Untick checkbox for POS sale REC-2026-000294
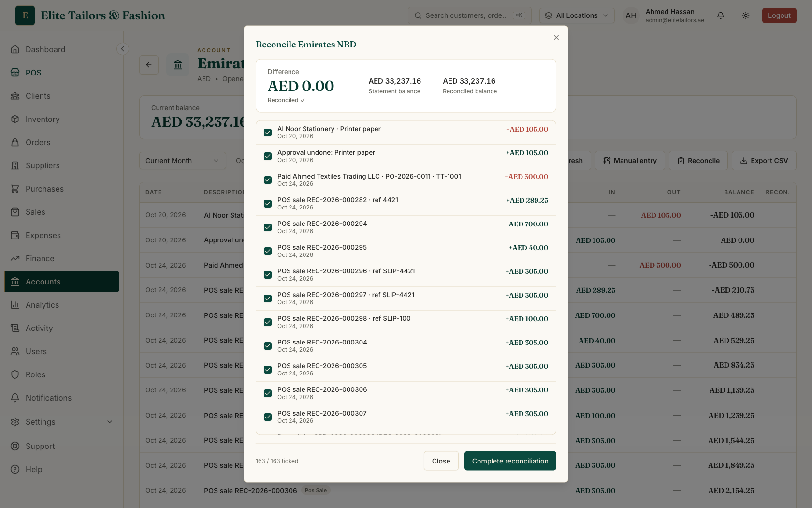The height and width of the screenshot is (508, 812). tap(268, 227)
